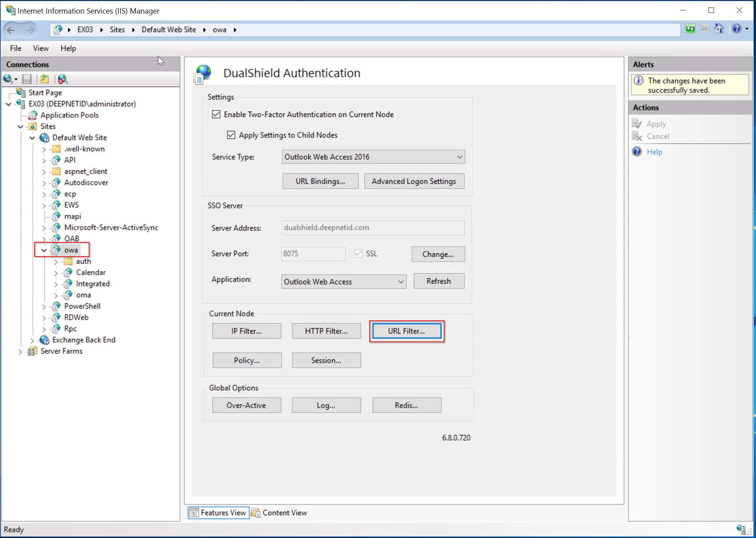The image size is (756, 538).
Task: Click the Back navigation arrow icon
Action: pyautogui.click(x=11, y=30)
